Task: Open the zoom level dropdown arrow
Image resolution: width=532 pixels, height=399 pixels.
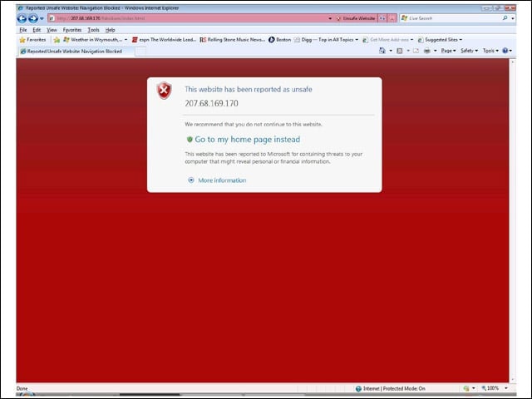Action: 506,388
